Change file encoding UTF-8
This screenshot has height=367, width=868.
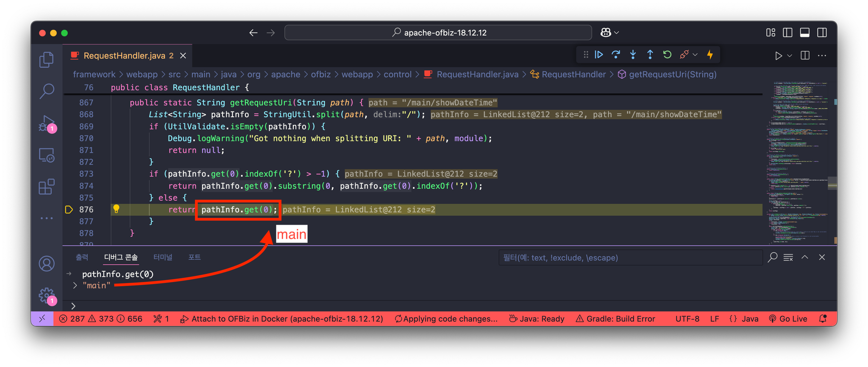click(687, 319)
